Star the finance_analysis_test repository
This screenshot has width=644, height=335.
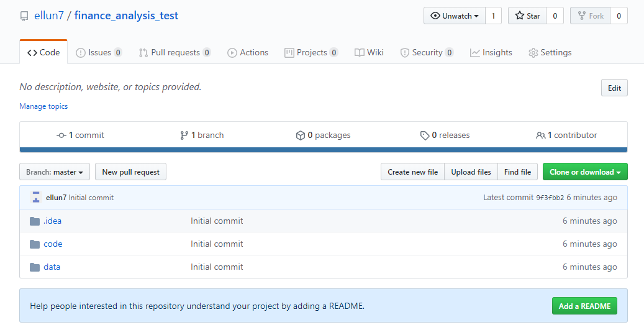[527, 16]
